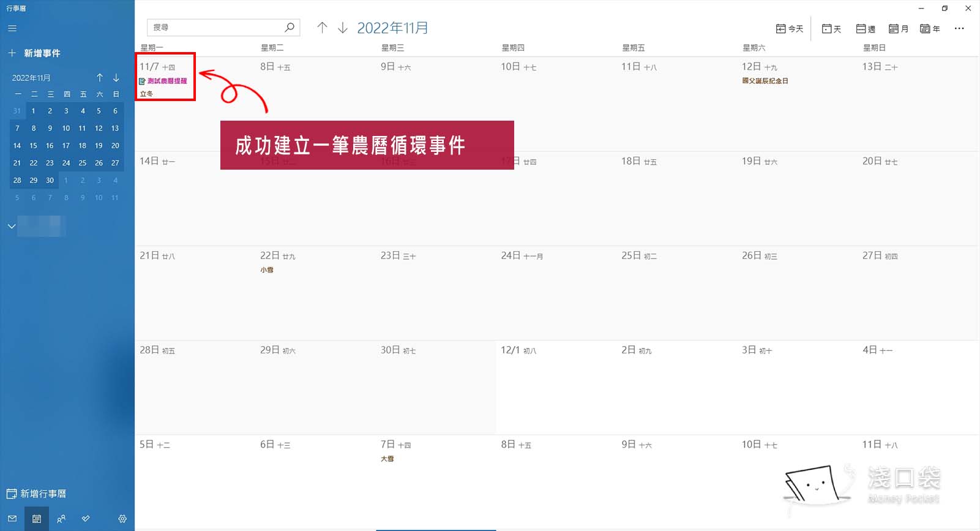Select the 20日 day cell

(x=918, y=199)
